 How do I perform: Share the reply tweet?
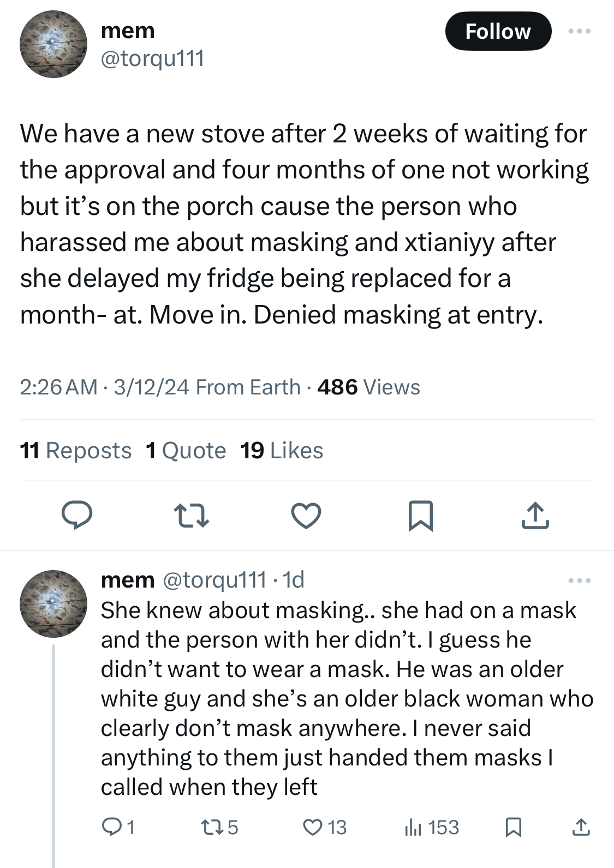coord(581,828)
